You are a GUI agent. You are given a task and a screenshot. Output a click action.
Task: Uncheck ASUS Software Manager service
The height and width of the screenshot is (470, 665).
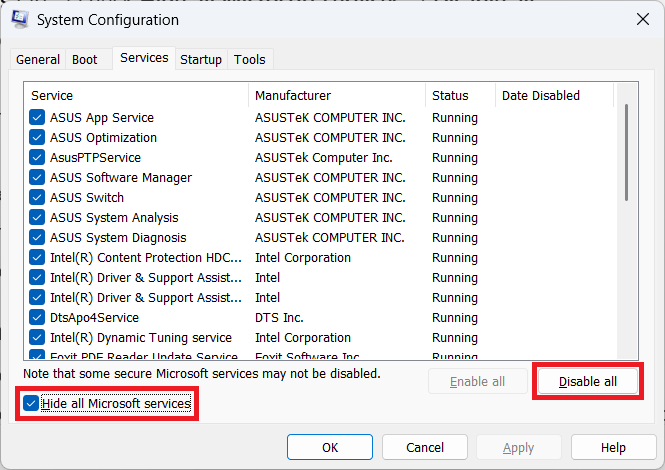click(x=38, y=178)
